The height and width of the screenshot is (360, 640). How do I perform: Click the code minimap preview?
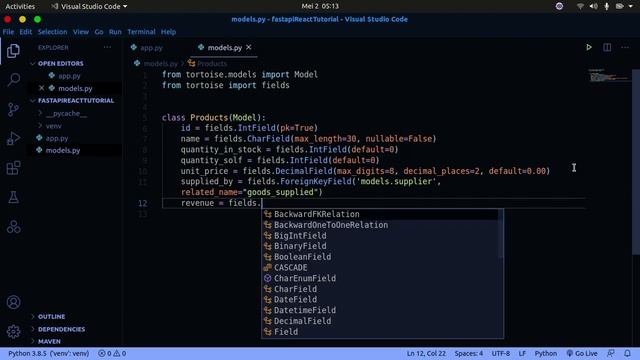click(609, 76)
